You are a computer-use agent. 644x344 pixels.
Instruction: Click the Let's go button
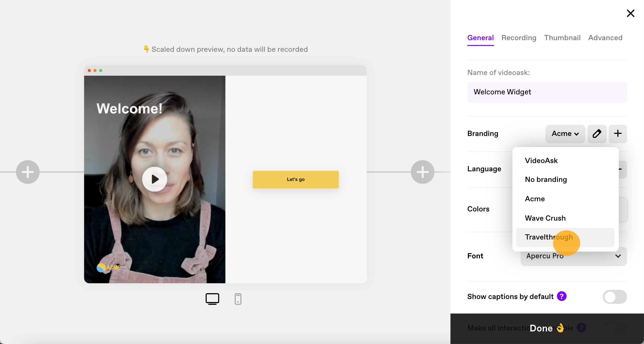coord(295,179)
